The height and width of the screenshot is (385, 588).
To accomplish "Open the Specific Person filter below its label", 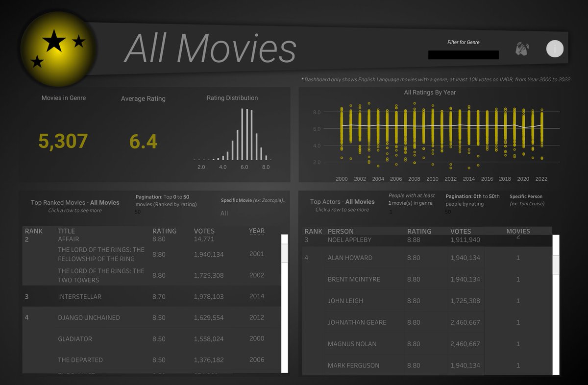I will (x=527, y=212).
